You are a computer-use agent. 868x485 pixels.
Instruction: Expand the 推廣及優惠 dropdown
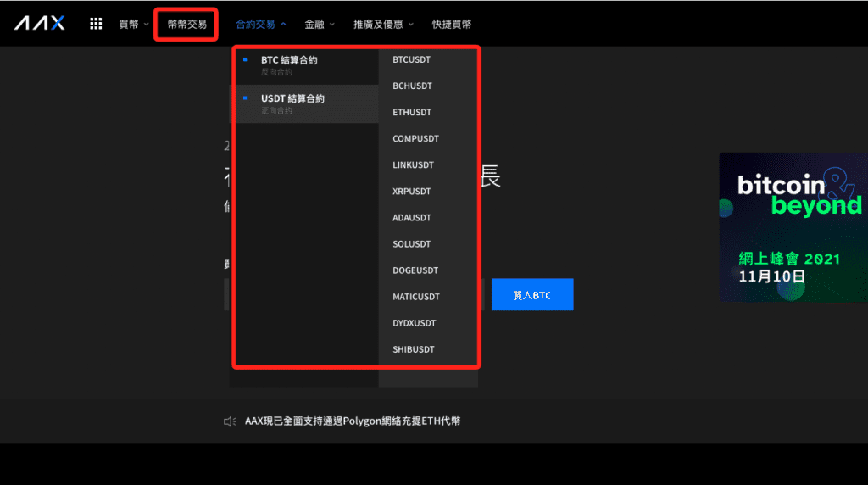383,25
